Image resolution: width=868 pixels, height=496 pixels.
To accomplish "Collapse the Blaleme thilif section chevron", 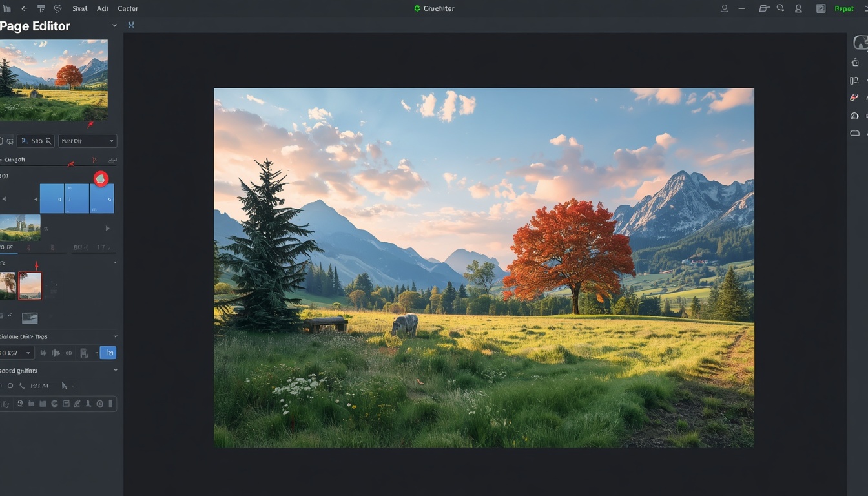I will click(x=116, y=336).
